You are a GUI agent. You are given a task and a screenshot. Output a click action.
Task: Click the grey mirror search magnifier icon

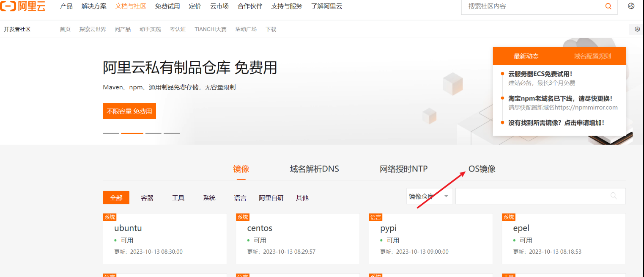tap(614, 196)
